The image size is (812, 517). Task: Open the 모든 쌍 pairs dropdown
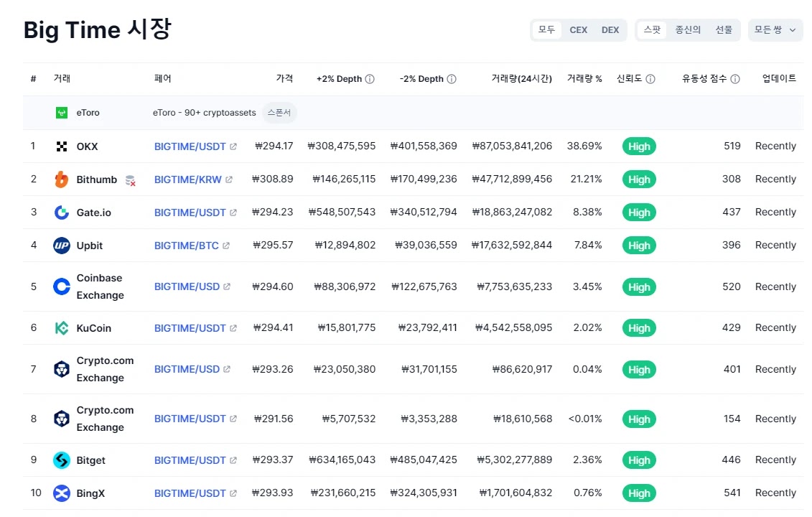coord(775,30)
